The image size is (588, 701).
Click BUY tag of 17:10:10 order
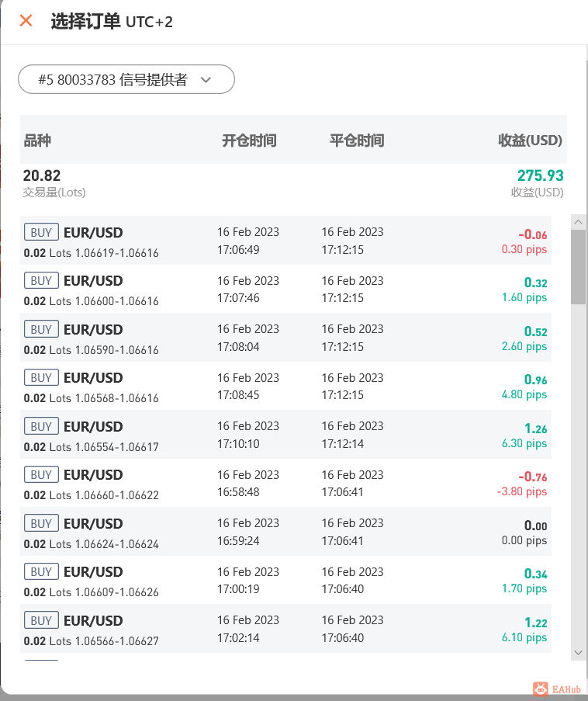[41, 426]
